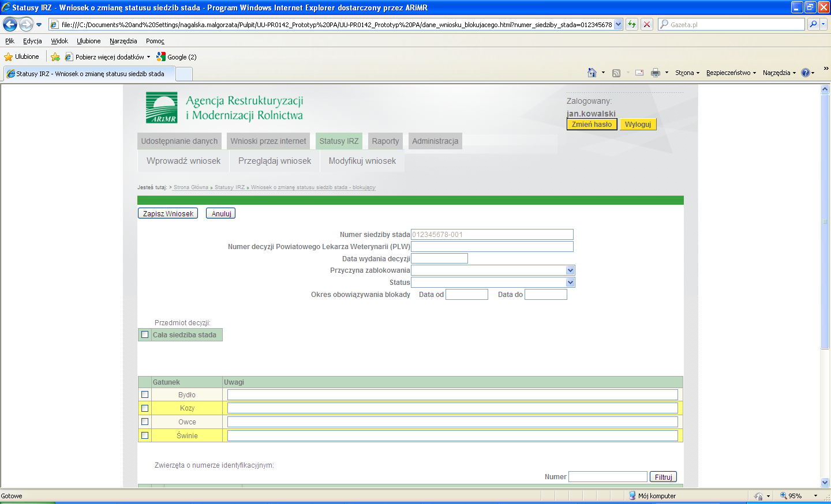The image size is (831, 504).
Task: Click Strona Główna breadcrumb link
Action: [191, 187]
